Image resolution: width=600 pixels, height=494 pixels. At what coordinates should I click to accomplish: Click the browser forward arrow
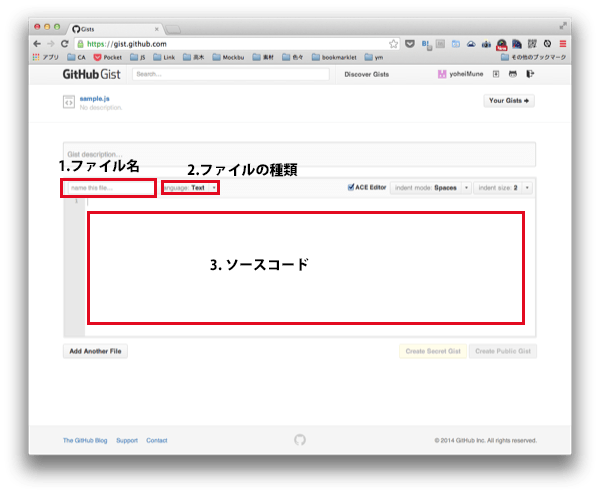(x=51, y=44)
